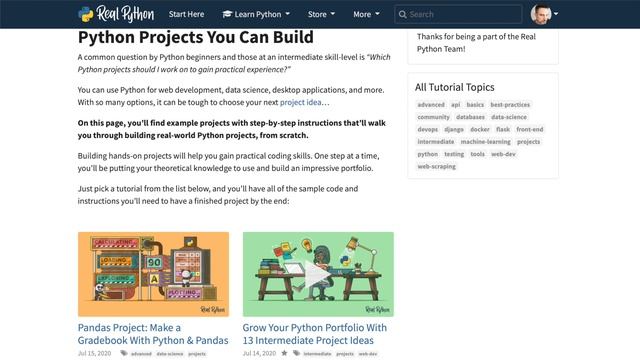640x360 pixels.
Task: Click the star icon beside Jul 14, 2020
Action: pos(284,353)
